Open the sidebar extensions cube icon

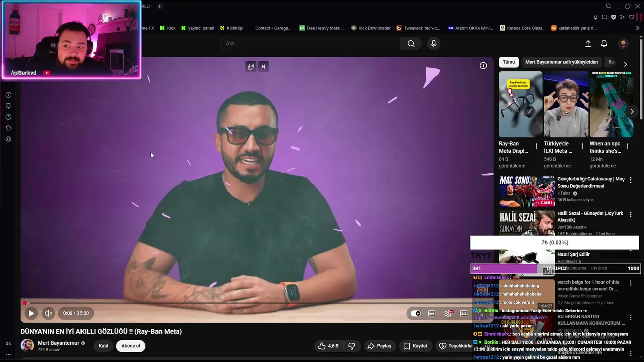[8, 128]
